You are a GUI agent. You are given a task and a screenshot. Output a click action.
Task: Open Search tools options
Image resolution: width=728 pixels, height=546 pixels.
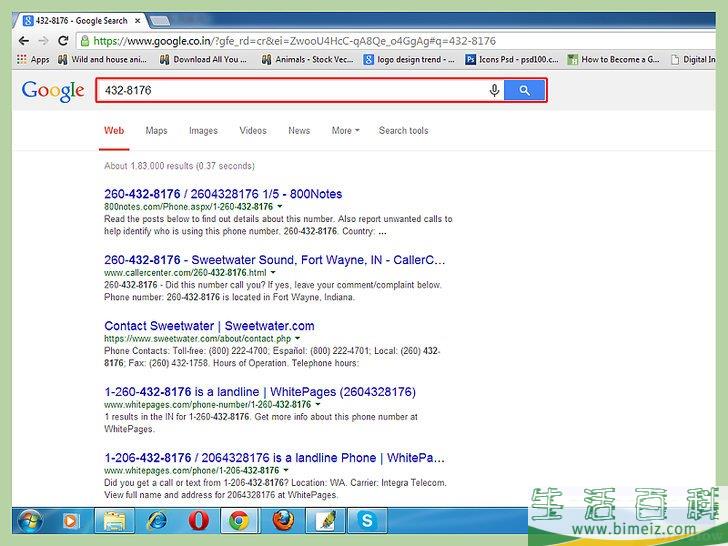(403, 130)
